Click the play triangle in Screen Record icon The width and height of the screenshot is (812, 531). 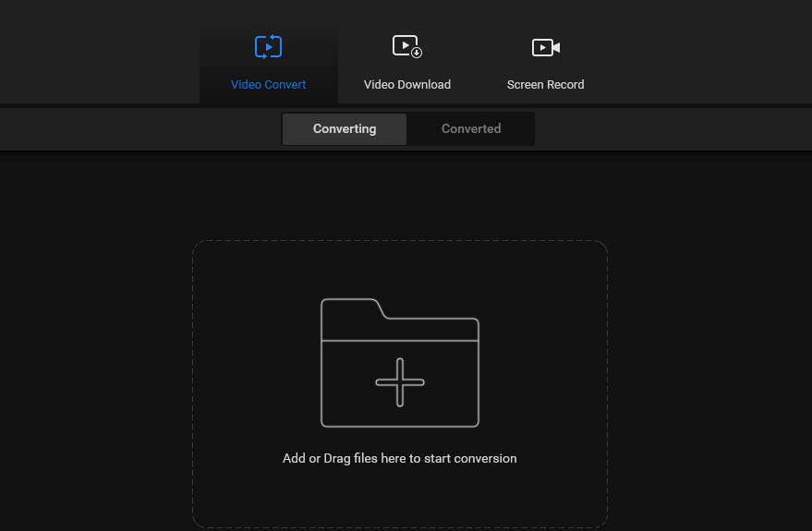click(541, 47)
